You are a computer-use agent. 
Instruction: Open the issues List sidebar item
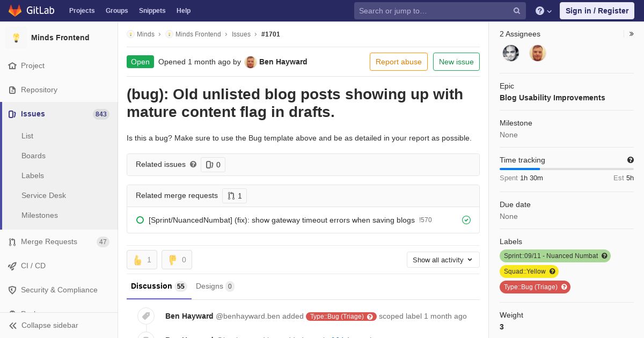pyautogui.click(x=27, y=136)
